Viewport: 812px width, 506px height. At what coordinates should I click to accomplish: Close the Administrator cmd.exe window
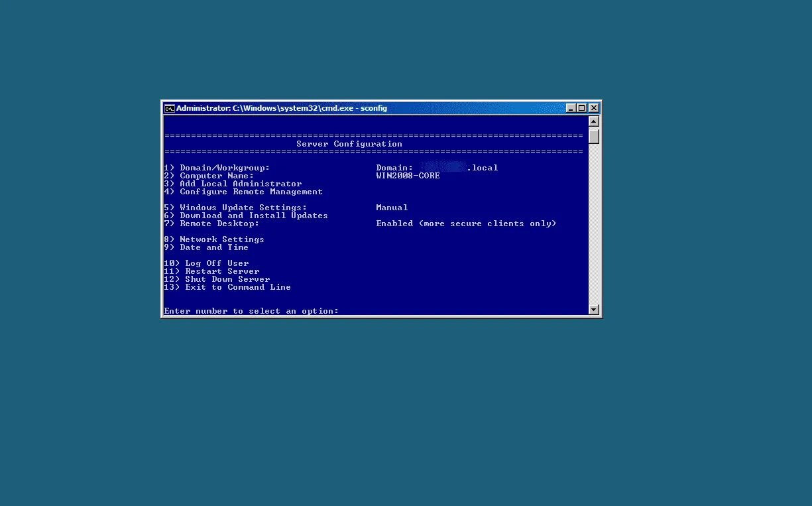pyautogui.click(x=594, y=108)
